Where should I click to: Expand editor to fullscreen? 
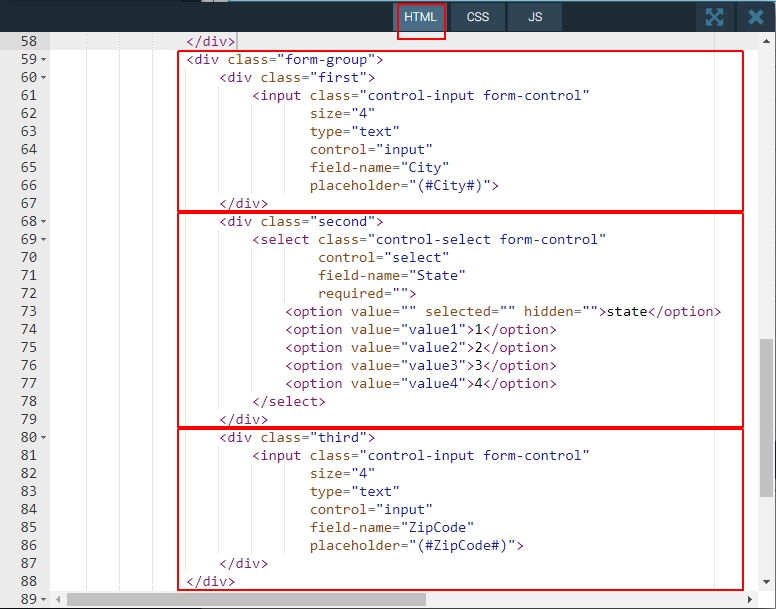pos(715,17)
